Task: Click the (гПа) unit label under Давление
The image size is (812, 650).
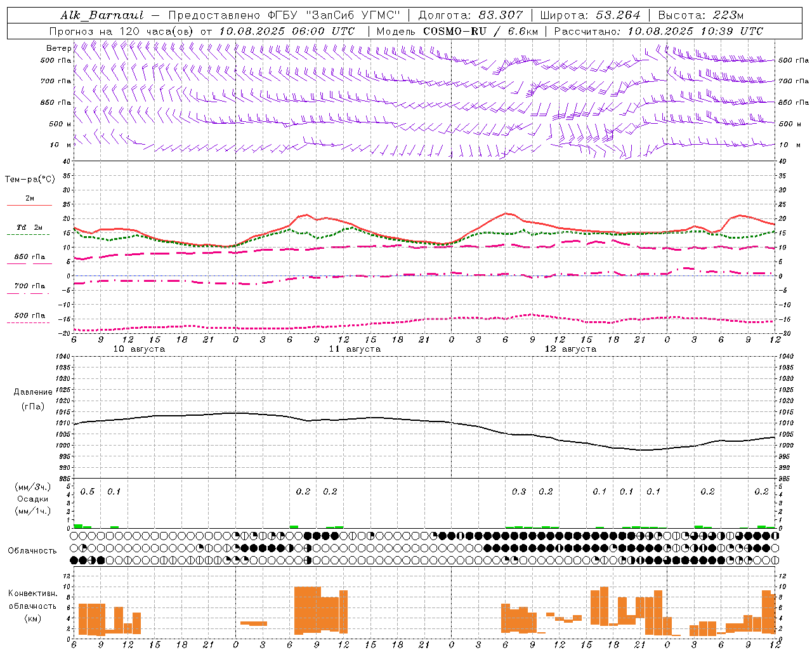Action: click(33, 407)
